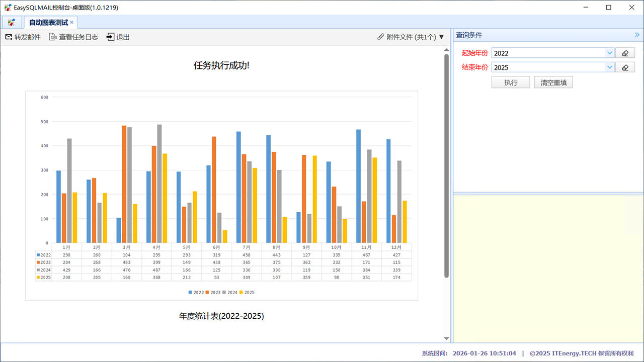
Task: Click the blue 2022 legend swatch below chart
Action: tap(190, 292)
